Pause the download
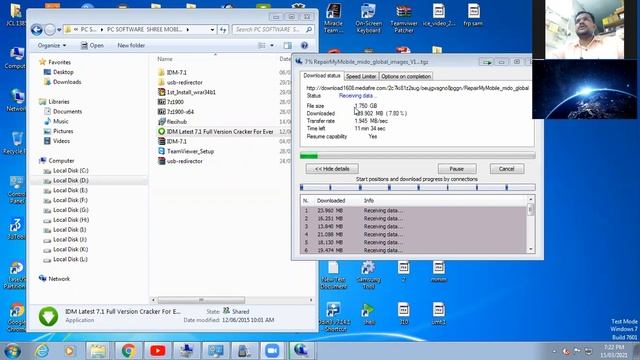The image size is (640, 360). click(457, 169)
